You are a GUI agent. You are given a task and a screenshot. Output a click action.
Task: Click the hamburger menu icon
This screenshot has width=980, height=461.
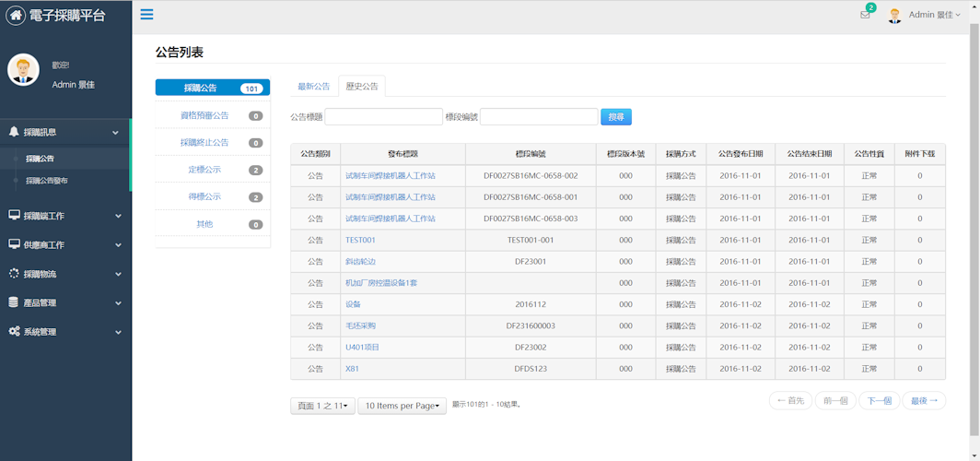coord(146,15)
